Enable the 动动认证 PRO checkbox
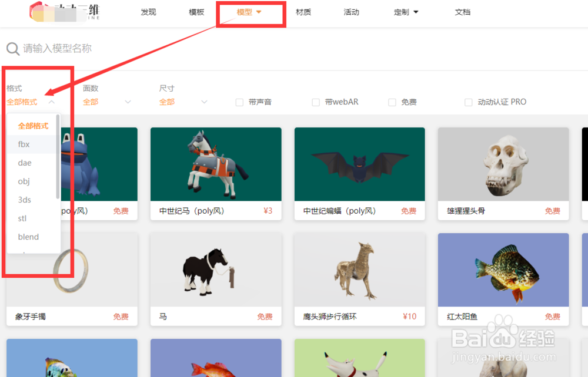Image resolution: width=588 pixels, height=377 pixels. (x=469, y=102)
